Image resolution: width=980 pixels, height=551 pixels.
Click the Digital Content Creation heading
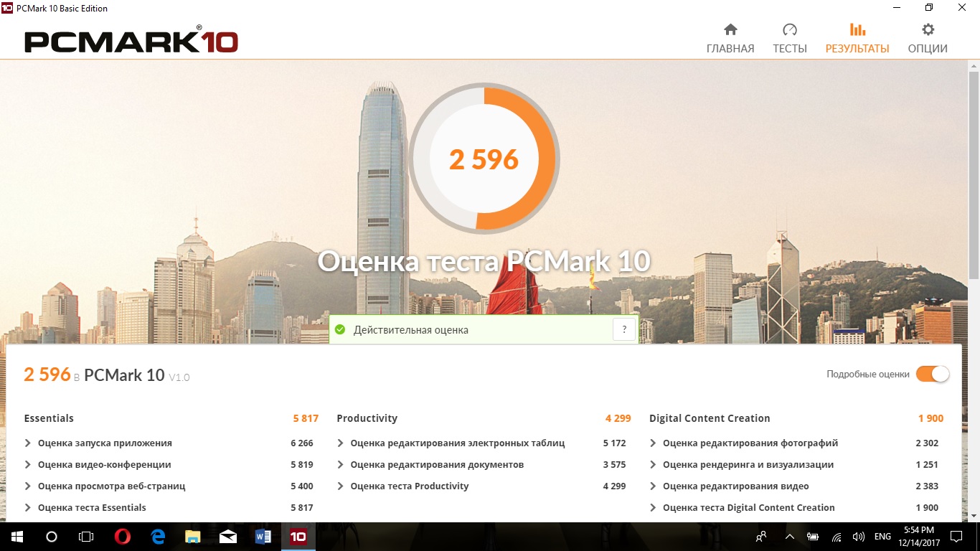(x=710, y=418)
